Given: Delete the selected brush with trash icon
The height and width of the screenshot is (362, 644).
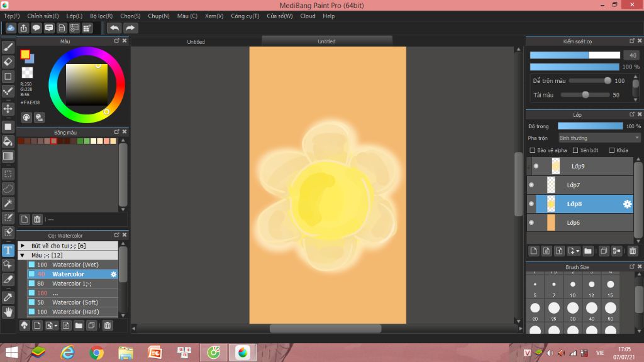Looking at the screenshot, I should (x=107, y=326).
